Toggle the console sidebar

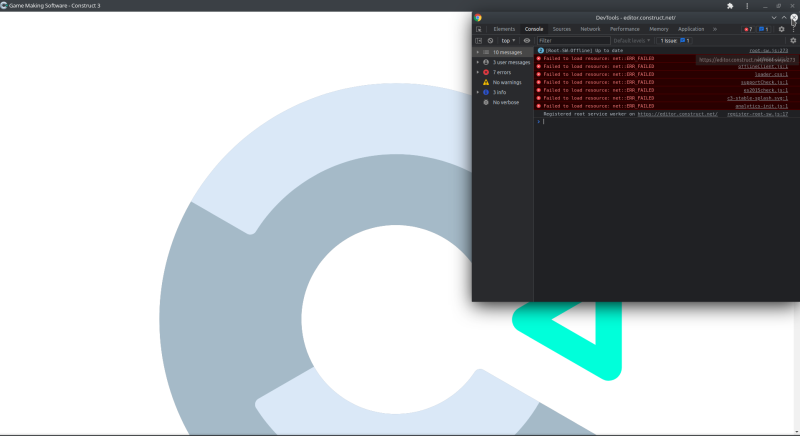(x=479, y=41)
